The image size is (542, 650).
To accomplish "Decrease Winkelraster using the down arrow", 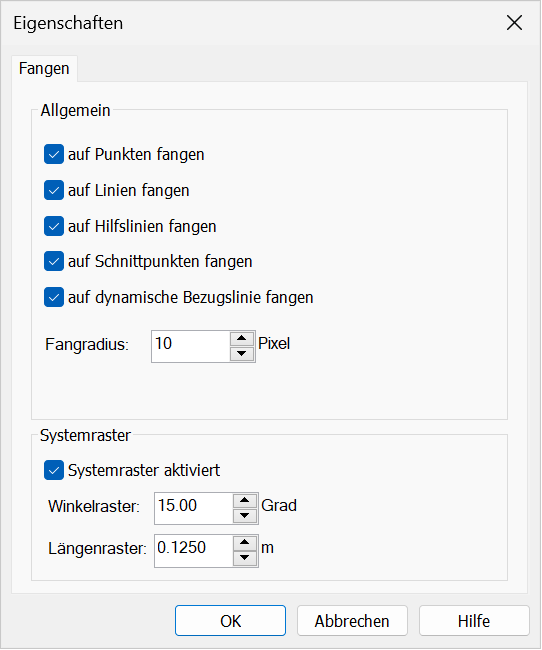I will pyautogui.click(x=245, y=516).
